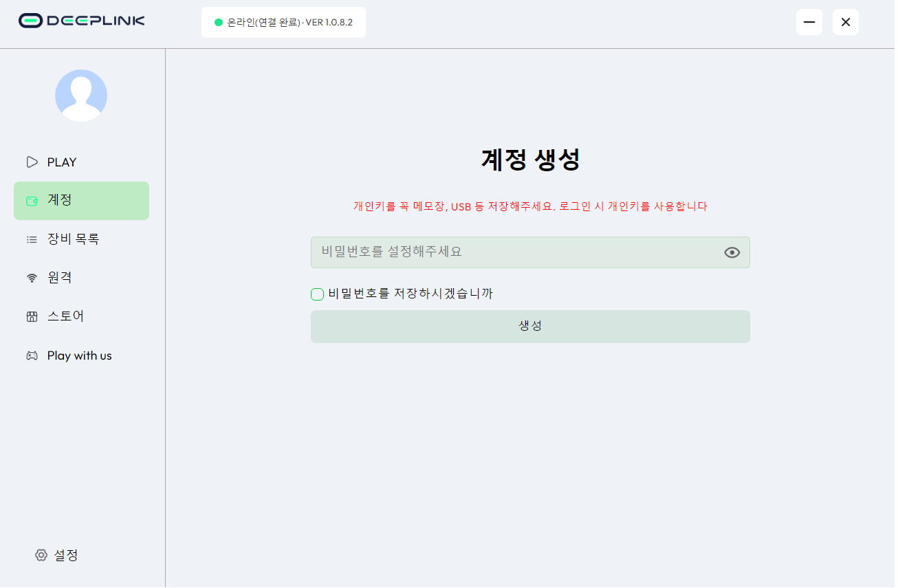This screenshot has width=898, height=588.
Task: Click the wallet icon beside 계정
Action: click(32, 201)
